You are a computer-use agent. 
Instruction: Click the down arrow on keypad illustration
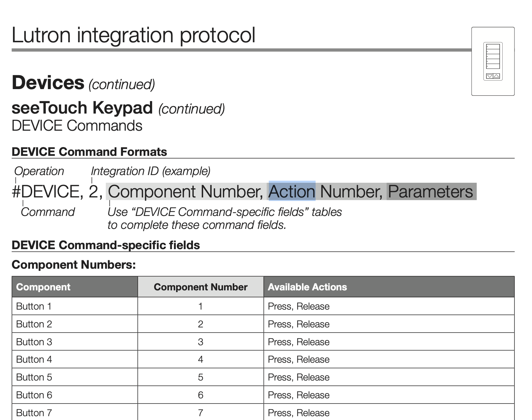click(x=489, y=76)
